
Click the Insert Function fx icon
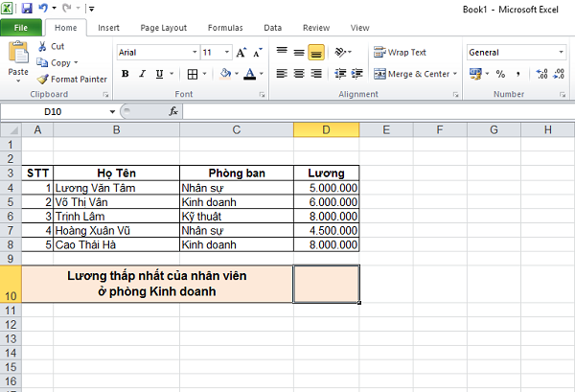173,111
